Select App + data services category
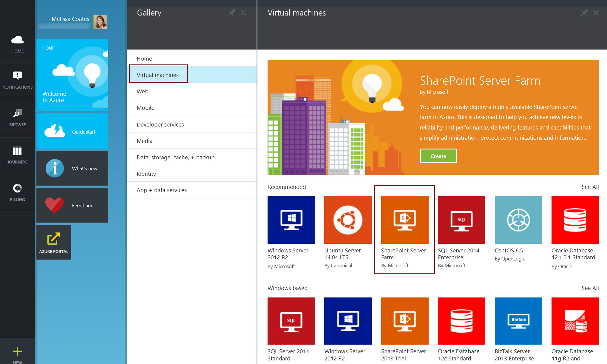The height and width of the screenshot is (364, 607). [191, 190]
